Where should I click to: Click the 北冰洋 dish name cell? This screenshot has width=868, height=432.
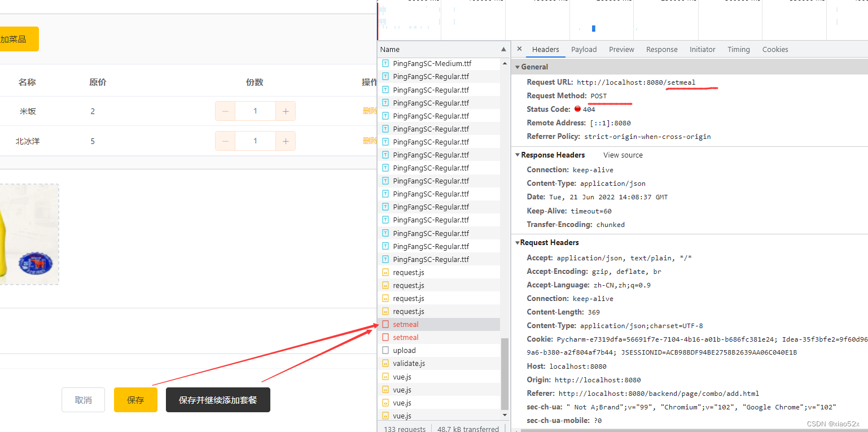[x=28, y=141]
